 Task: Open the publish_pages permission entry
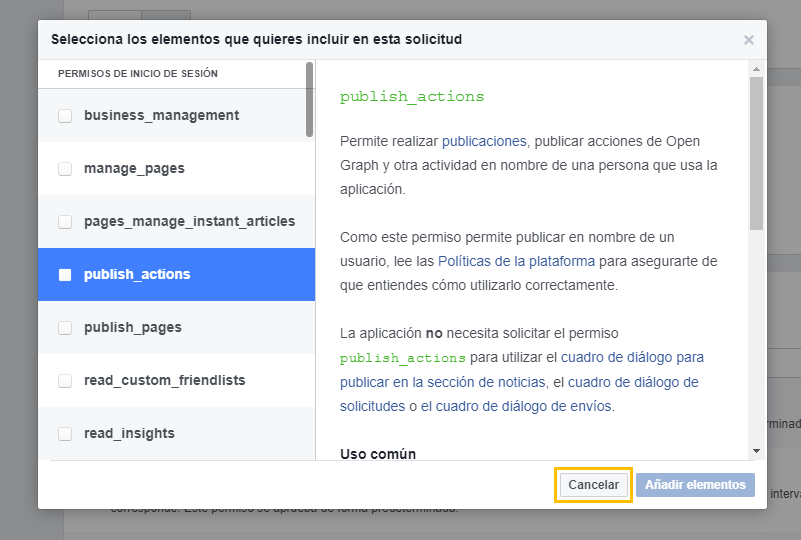[132, 328]
